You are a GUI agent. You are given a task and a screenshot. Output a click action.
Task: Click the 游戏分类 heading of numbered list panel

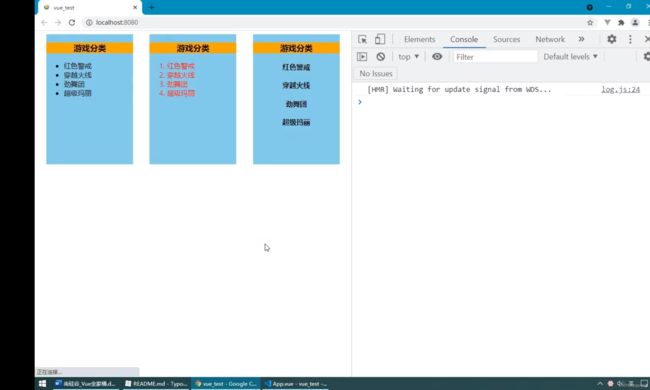(193, 48)
